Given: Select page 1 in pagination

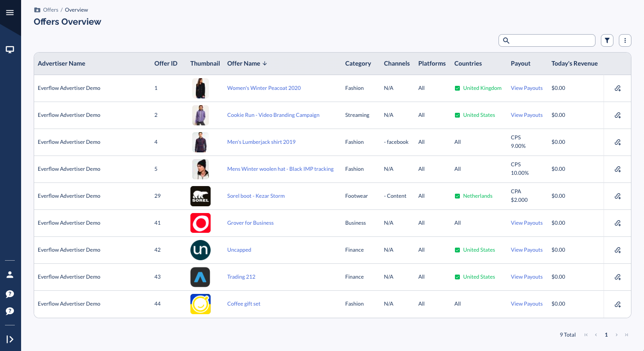Looking at the screenshot, I should coord(606,335).
